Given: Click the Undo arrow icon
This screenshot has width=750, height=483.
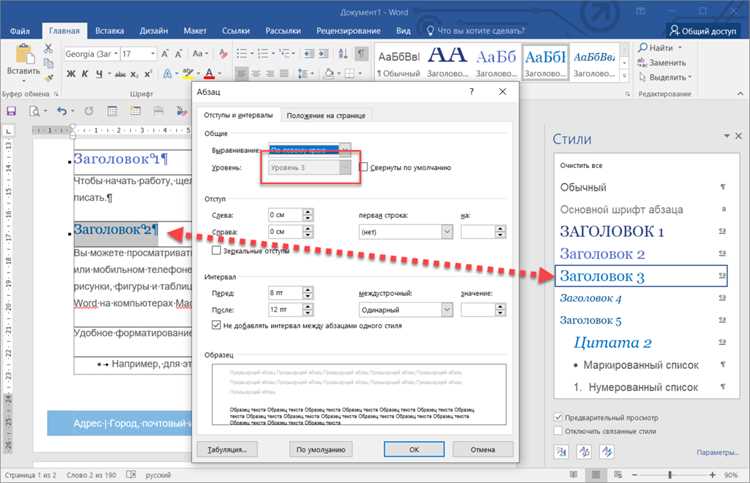Looking at the screenshot, I should click(62, 111).
